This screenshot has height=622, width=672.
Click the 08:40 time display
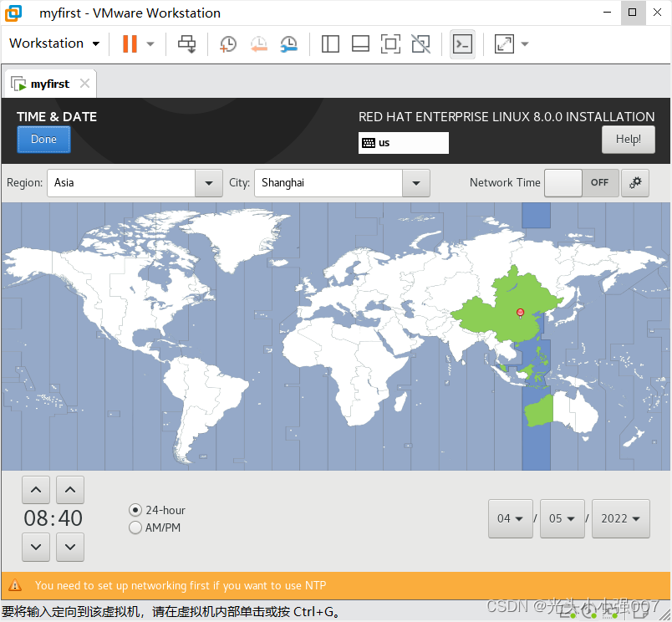(53, 518)
